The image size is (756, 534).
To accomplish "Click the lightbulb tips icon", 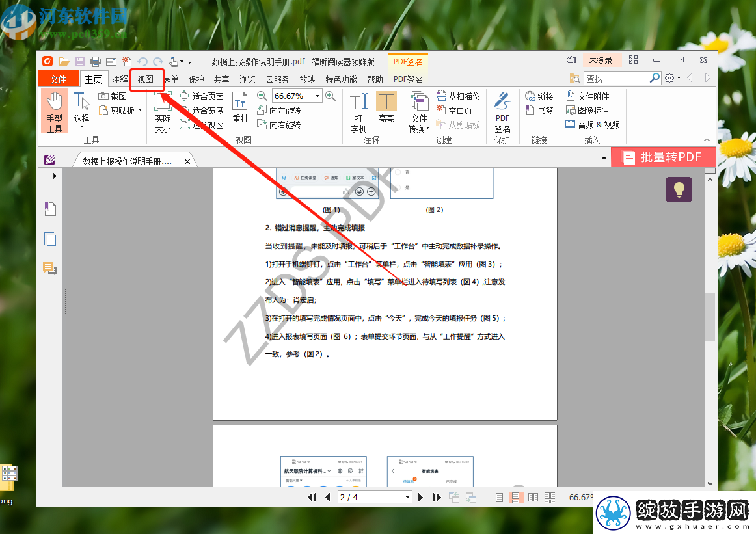I will click(679, 189).
